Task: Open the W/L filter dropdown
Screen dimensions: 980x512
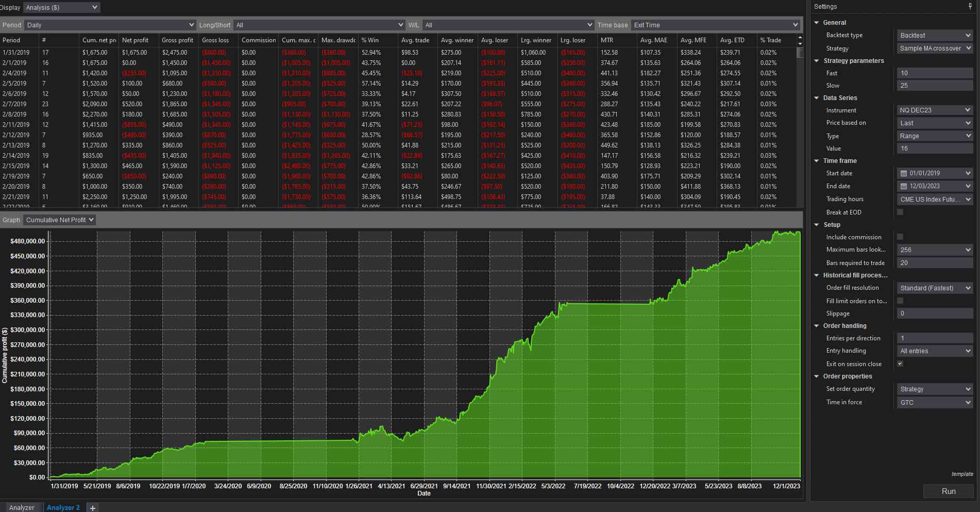Action: point(508,25)
